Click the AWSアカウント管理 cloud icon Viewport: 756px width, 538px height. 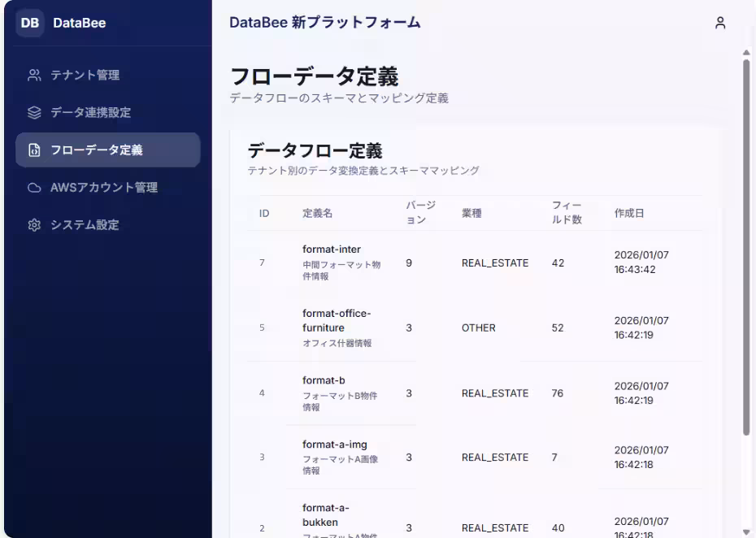tap(34, 188)
